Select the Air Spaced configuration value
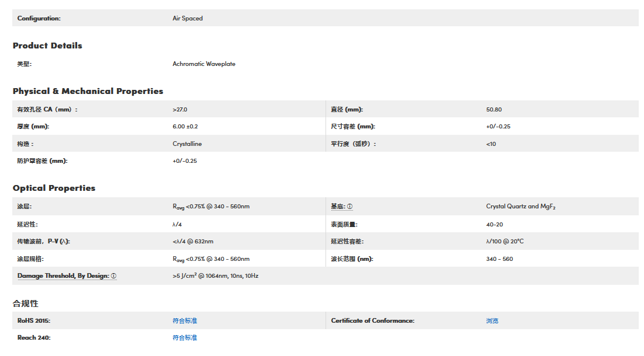 [x=188, y=18]
